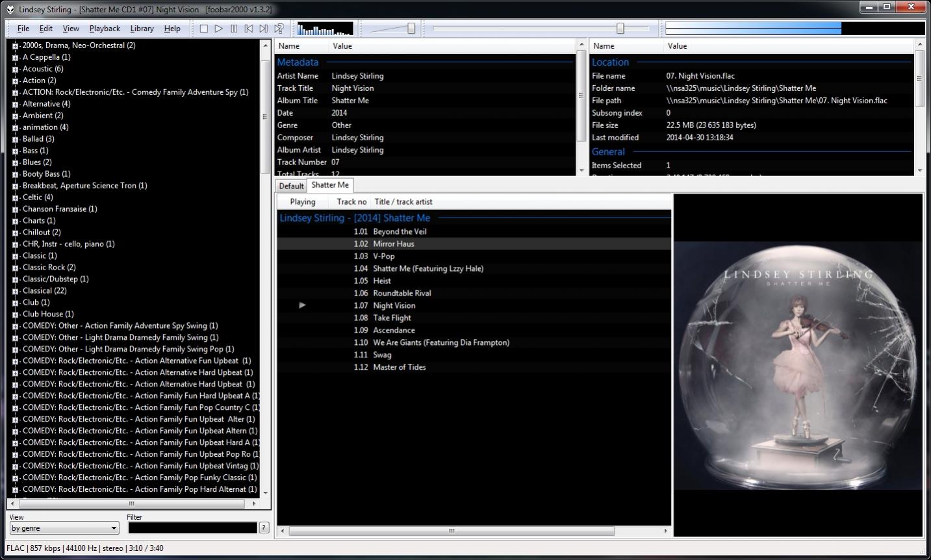This screenshot has height=560, width=931.
Task: Click the Title / track artist column header
Action: [403, 202]
